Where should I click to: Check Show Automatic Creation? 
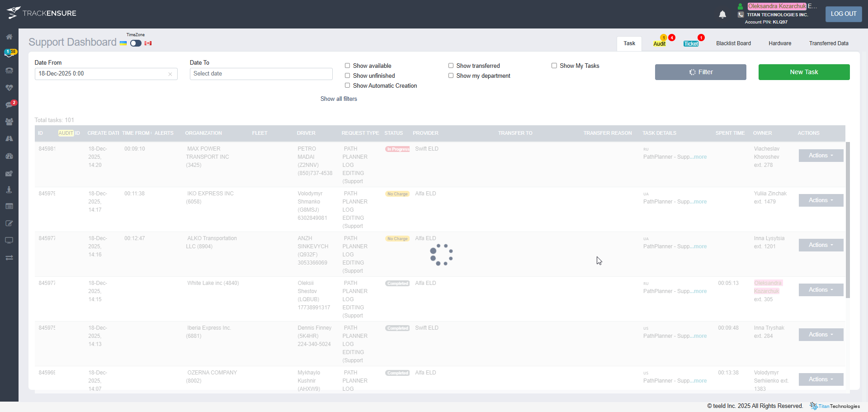pos(348,85)
